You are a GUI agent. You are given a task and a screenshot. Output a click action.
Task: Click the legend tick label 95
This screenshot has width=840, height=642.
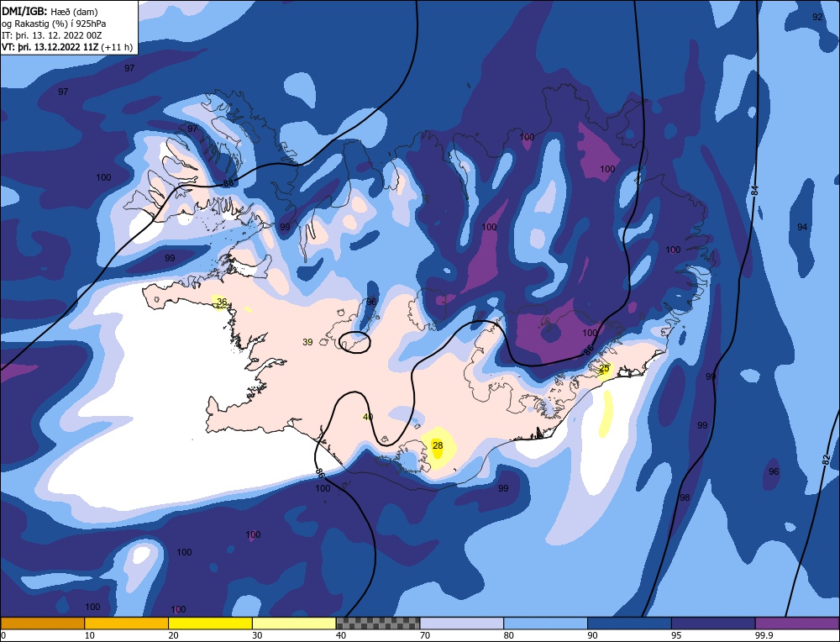[x=676, y=635]
